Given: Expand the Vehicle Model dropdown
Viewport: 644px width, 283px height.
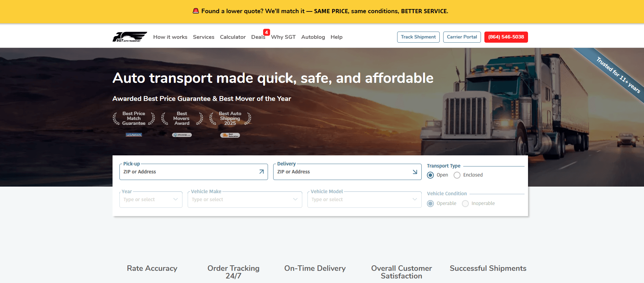Looking at the screenshot, I should click(x=364, y=199).
